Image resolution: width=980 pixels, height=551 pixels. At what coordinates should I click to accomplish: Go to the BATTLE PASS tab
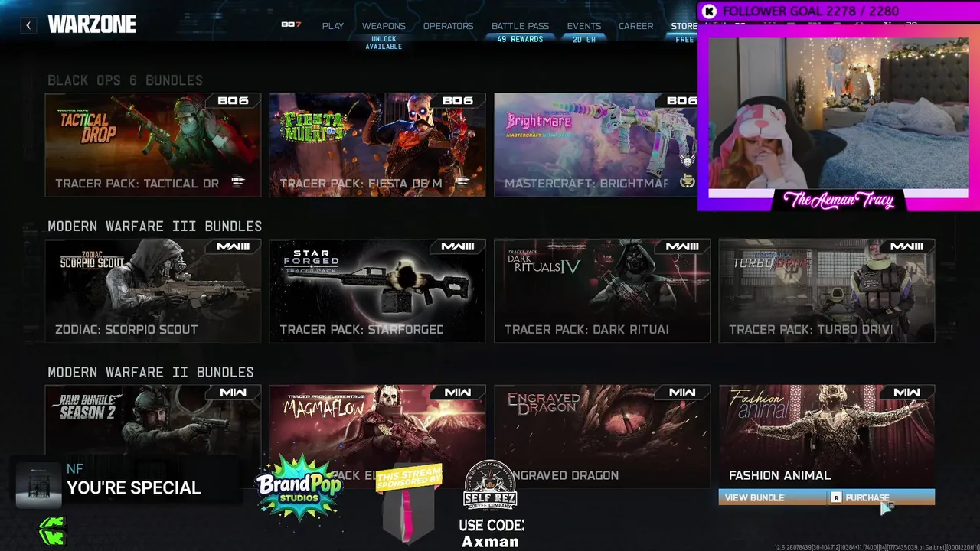click(x=520, y=26)
